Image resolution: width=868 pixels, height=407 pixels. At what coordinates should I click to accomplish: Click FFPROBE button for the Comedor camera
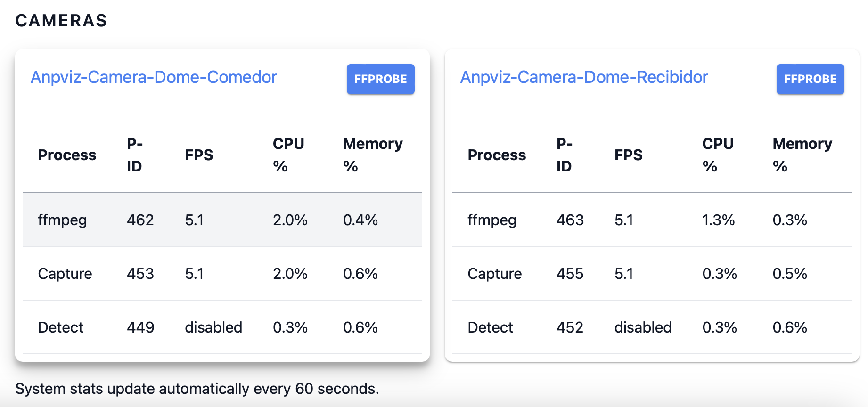coord(380,79)
